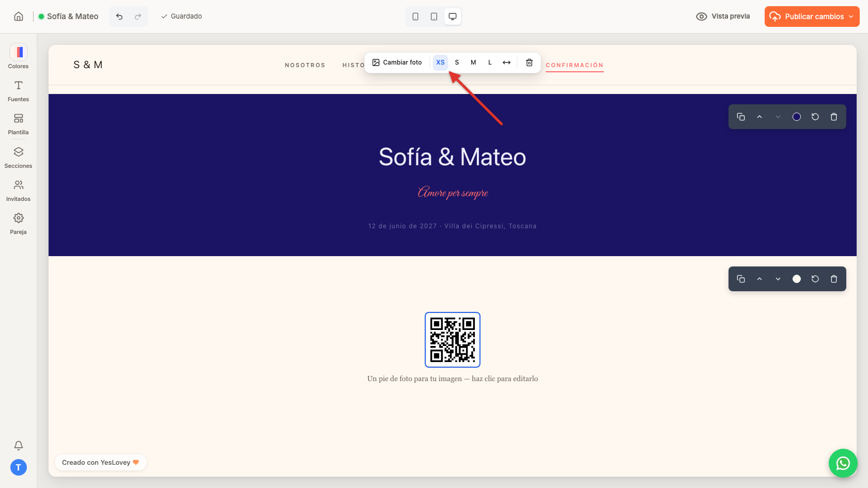Viewport: 868px width, 488px height.
Task: Move the QR image section up
Action: pos(760,279)
